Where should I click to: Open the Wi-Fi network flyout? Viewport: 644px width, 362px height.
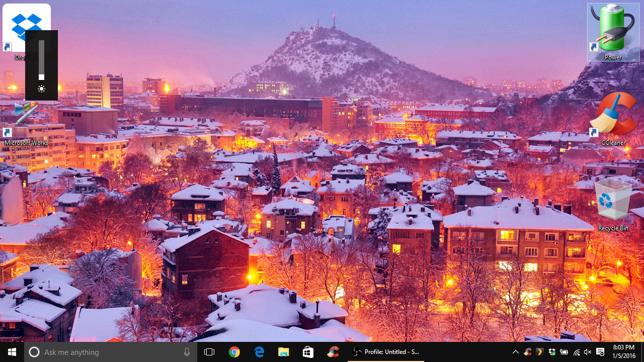point(576,352)
